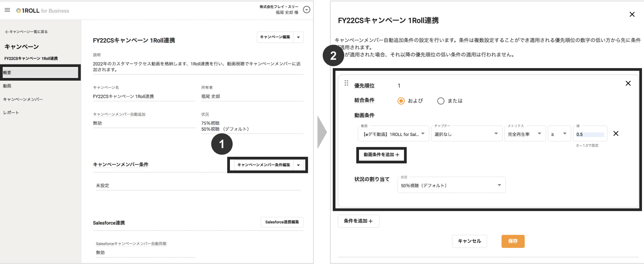Click the 条件を追加 button

(x=358, y=221)
